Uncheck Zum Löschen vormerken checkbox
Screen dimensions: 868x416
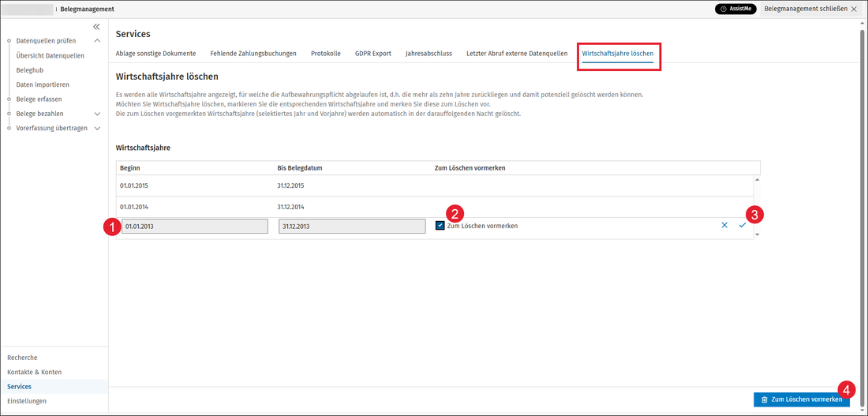(x=440, y=226)
